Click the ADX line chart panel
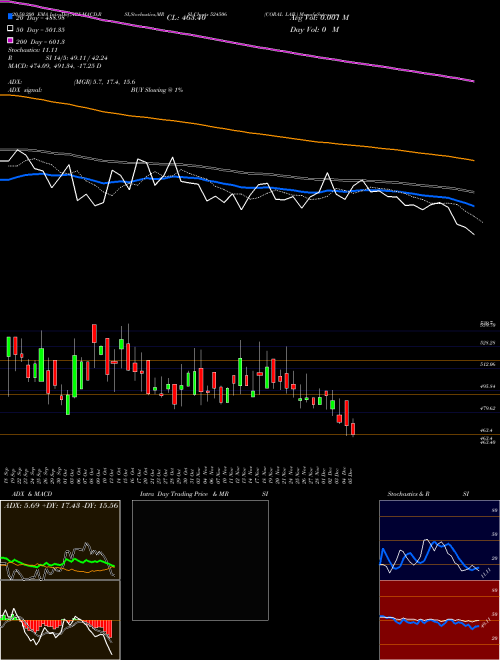 pyautogui.click(x=60, y=540)
